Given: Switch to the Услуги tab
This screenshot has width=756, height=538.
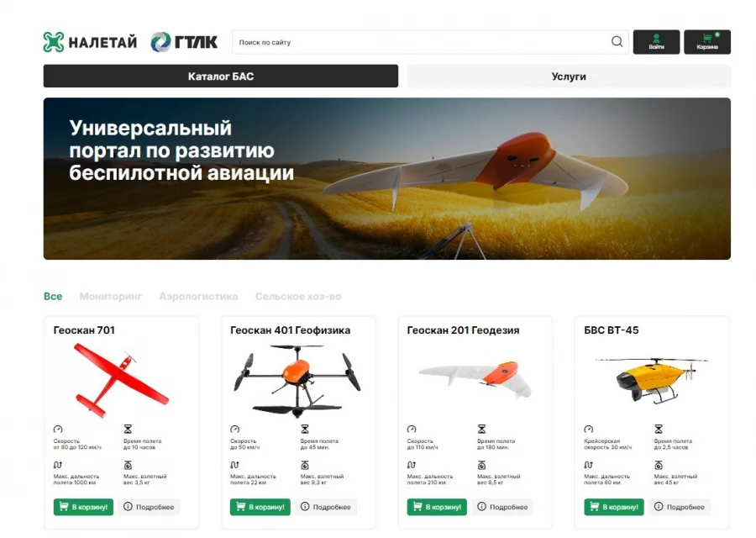Looking at the screenshot, I should (569, 76).
